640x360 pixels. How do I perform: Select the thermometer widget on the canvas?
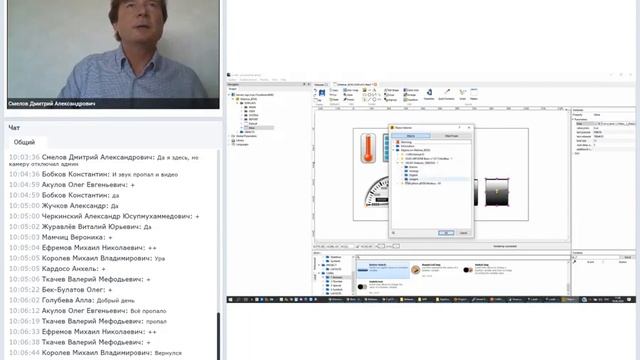[368, 149]
